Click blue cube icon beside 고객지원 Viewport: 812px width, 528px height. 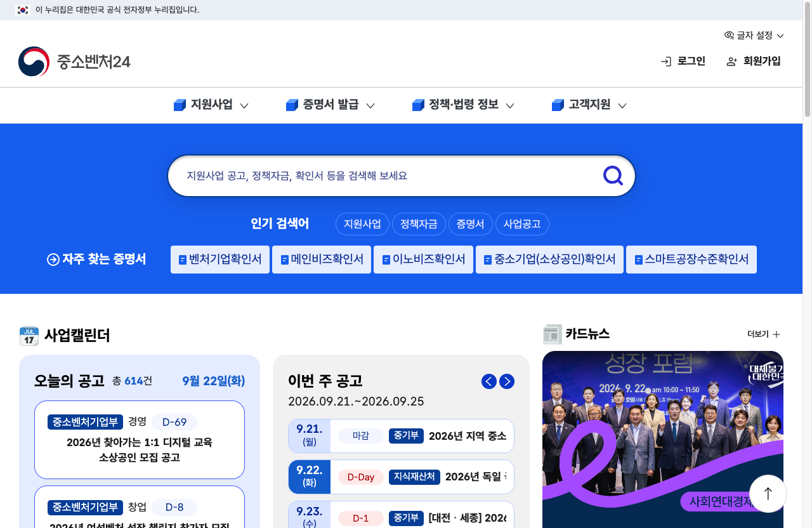coord(558,105)
